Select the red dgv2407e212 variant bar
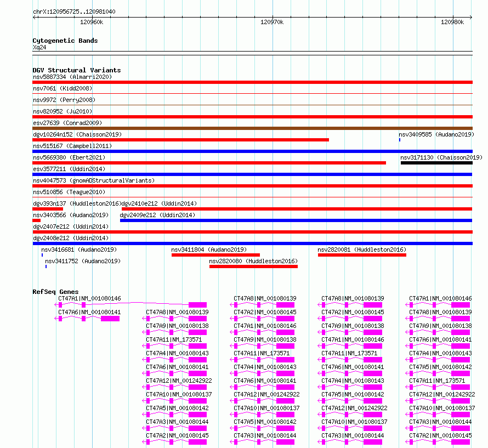 (x=252, y=232)
